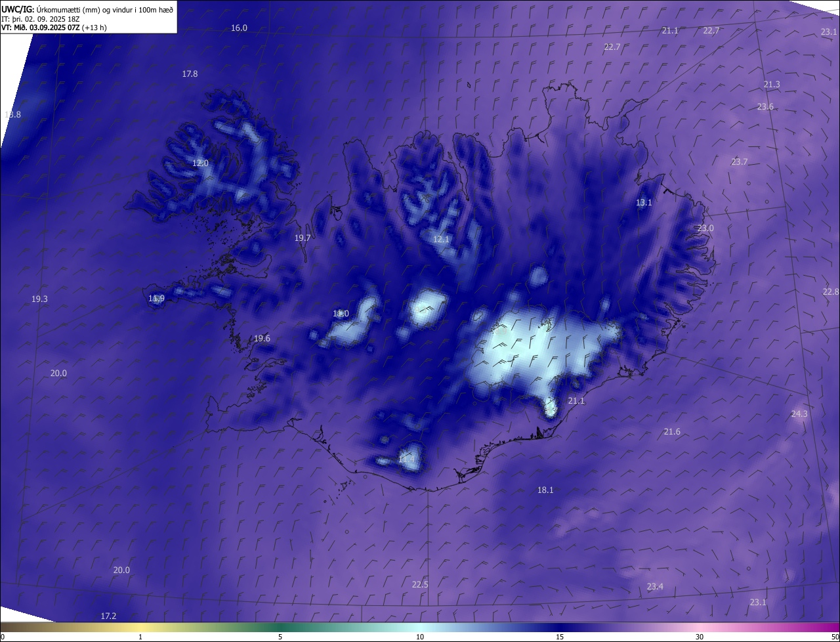The image size is (840, 642).
Task: Select the valid time line "VT: Mið. 03.09.2025 07Z"
Action: pyautogui.click(x=41, y=28)
